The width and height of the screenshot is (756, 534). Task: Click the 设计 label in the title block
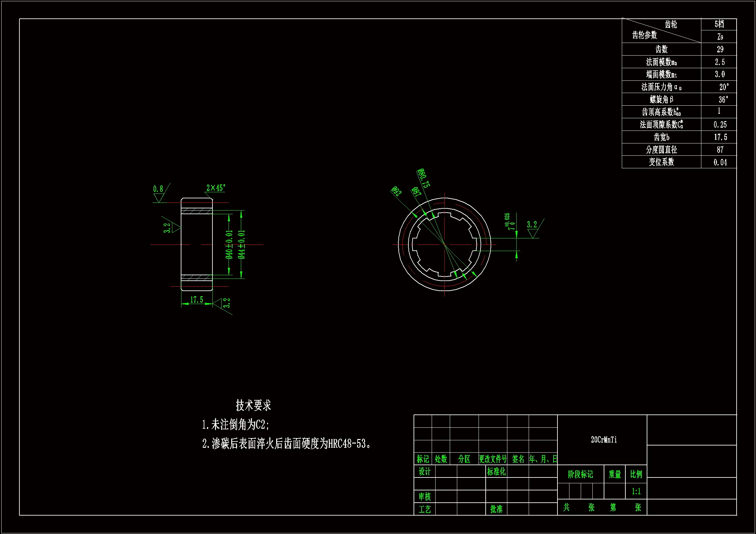(x=425, y=471)
